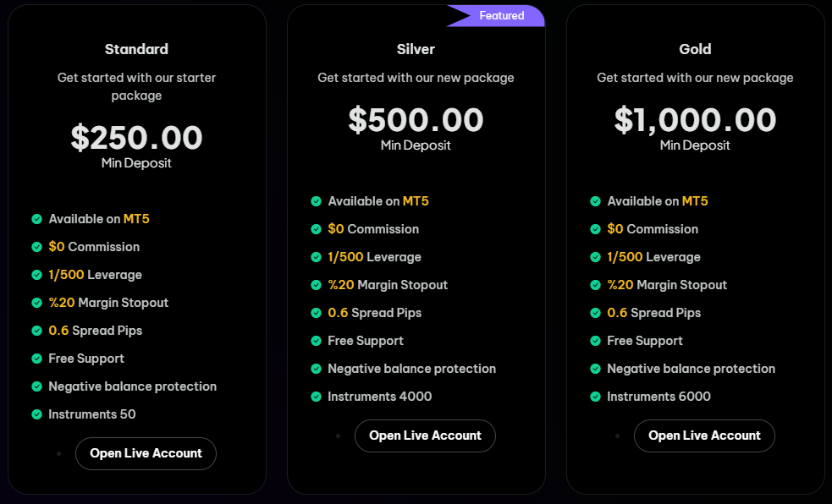The width and height of the screenshot is (832, 504).
Task: Click check icon beside Silver Free Support
Action: pyautogui.click(x=316, y=341)
